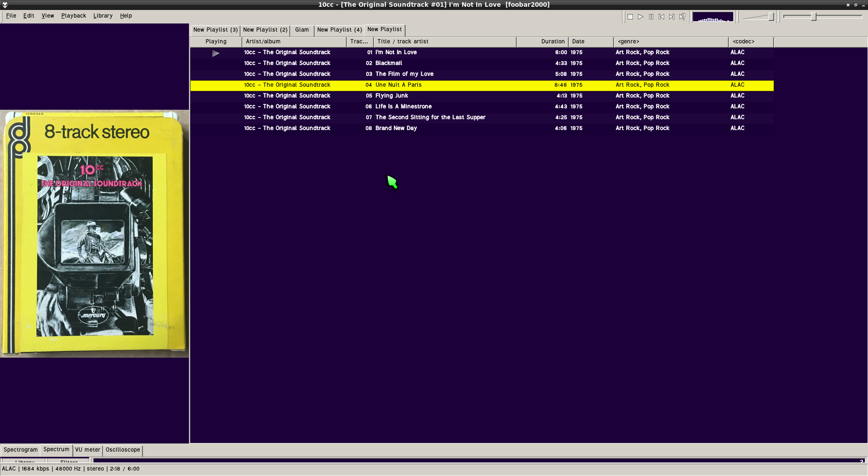Switch to the Glam playlist tab

click(x=302, y=30)
